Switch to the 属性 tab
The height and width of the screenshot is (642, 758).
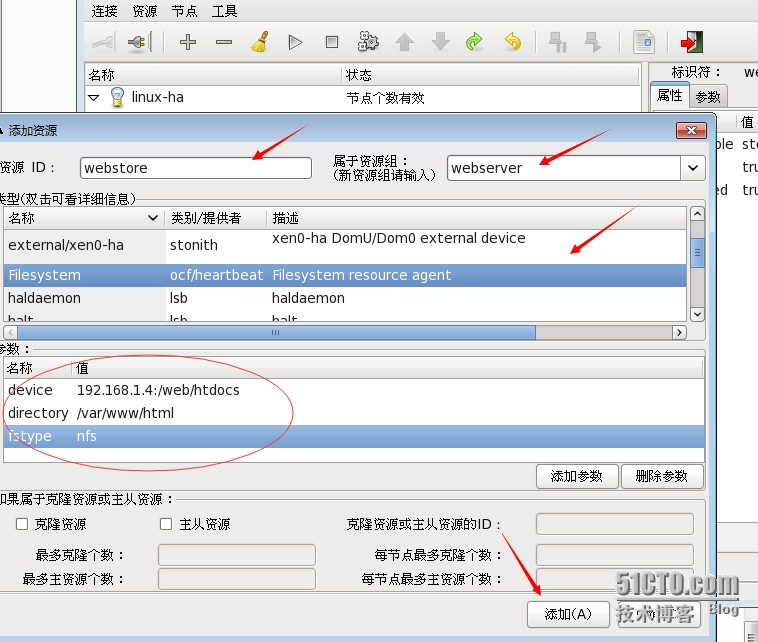[x=670, y=95]
